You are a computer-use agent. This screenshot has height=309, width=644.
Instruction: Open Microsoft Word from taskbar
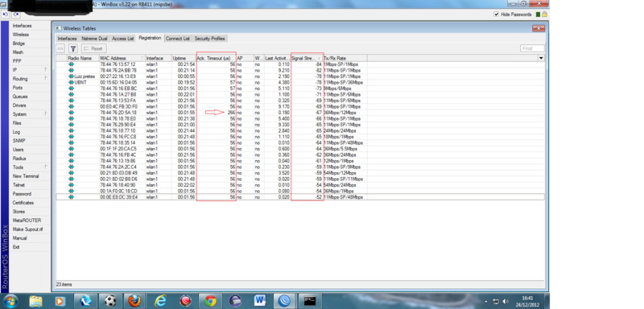[260, 301]
